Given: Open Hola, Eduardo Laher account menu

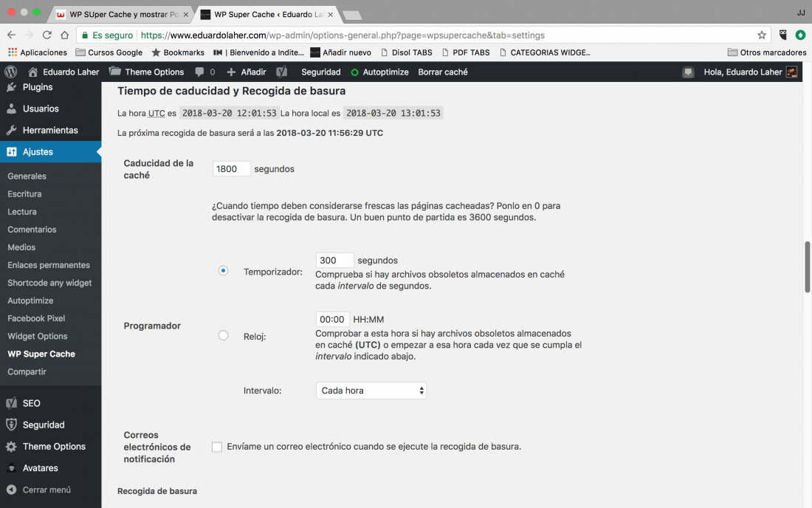Looking at the screenshot, I should click(750, 72).
